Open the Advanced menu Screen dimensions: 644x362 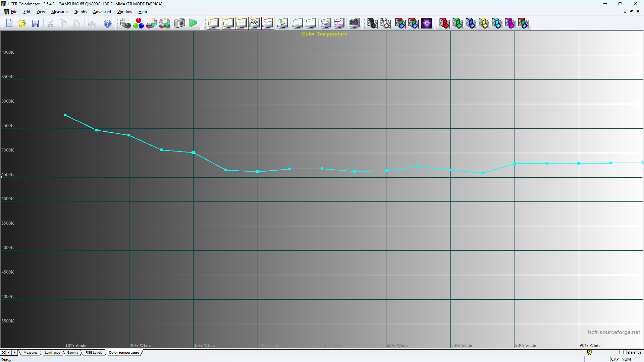[102, 11]
